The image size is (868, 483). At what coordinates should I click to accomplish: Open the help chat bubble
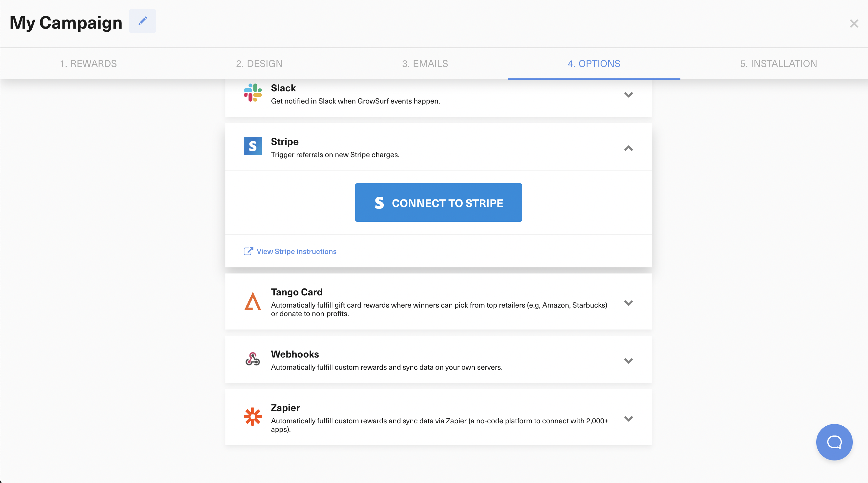coord(834,442)
